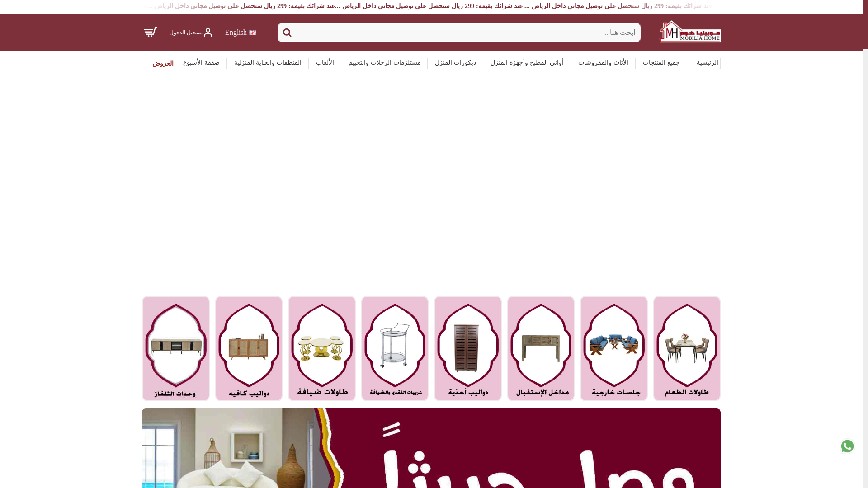
Task: Click the Mobilia Home logo
Action: pos(690,32)
